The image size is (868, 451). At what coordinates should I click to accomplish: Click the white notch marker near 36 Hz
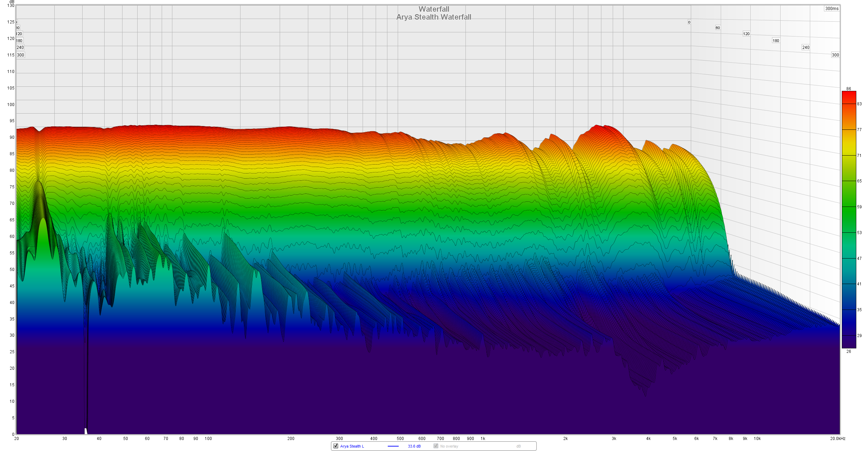tap(86, 431)
